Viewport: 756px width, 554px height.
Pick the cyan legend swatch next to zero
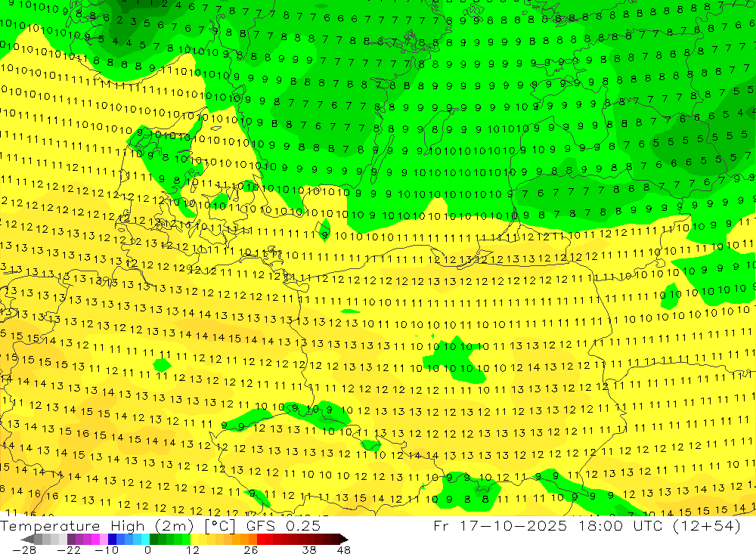pyautogui.click(x=145, y=539)
